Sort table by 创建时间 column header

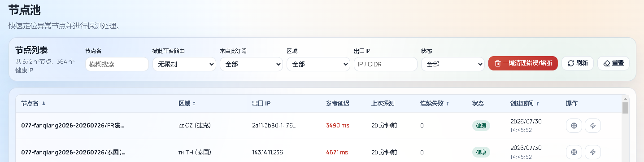[x=525, y=103]
